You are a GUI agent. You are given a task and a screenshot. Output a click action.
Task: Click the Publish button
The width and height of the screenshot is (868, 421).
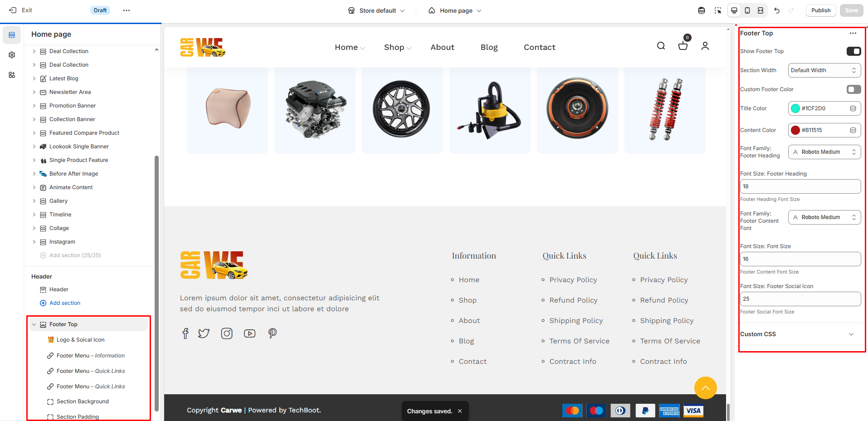pos(820,10)
